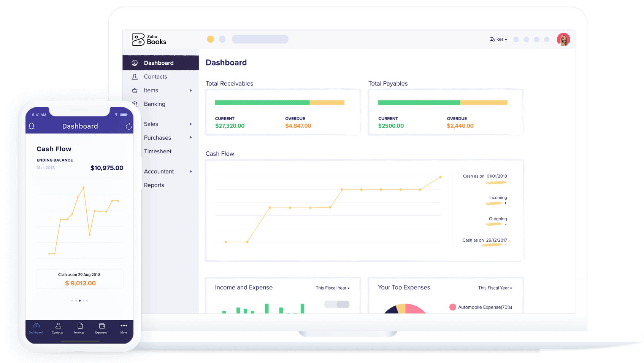Select Timesheet in the sidebar
The image size is (644, 363).
click(157, 151)
